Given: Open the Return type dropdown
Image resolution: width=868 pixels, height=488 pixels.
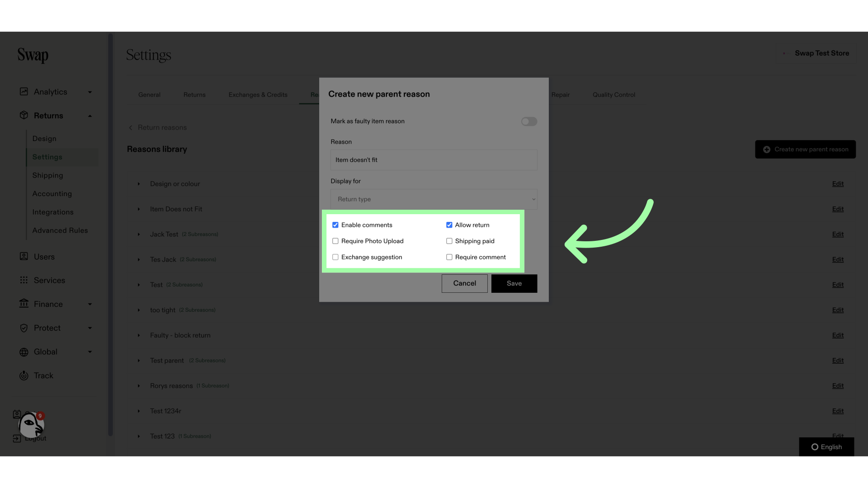Looking at the screenshot, I should click(x=434, y=199).
